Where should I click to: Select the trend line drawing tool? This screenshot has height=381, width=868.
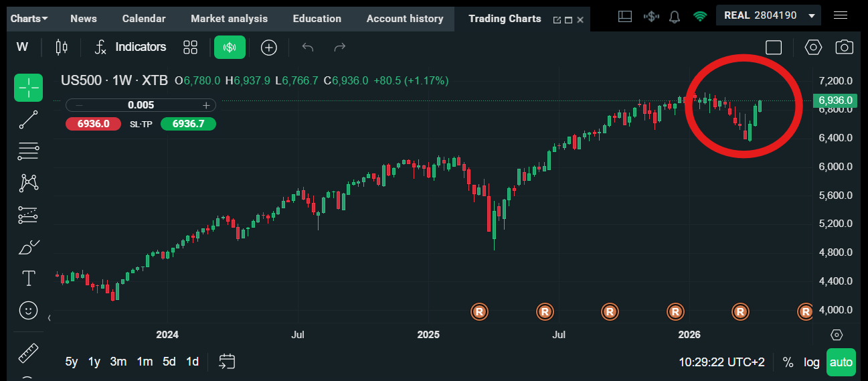[x=28, y=120]
